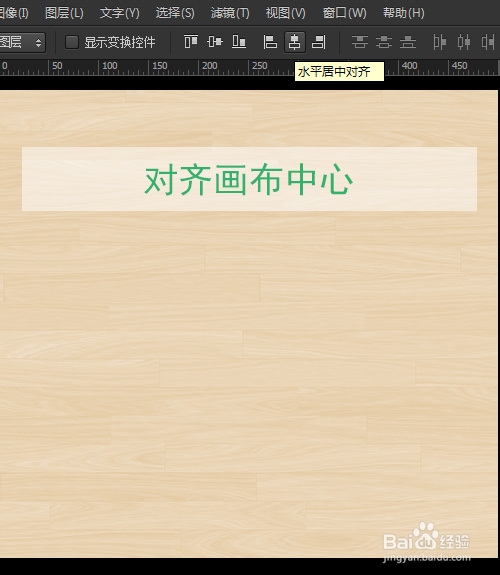Open the 窗口(W) menu
This screenshot has height=575, width=500.
pyautogui.click(x=344, y=13)
